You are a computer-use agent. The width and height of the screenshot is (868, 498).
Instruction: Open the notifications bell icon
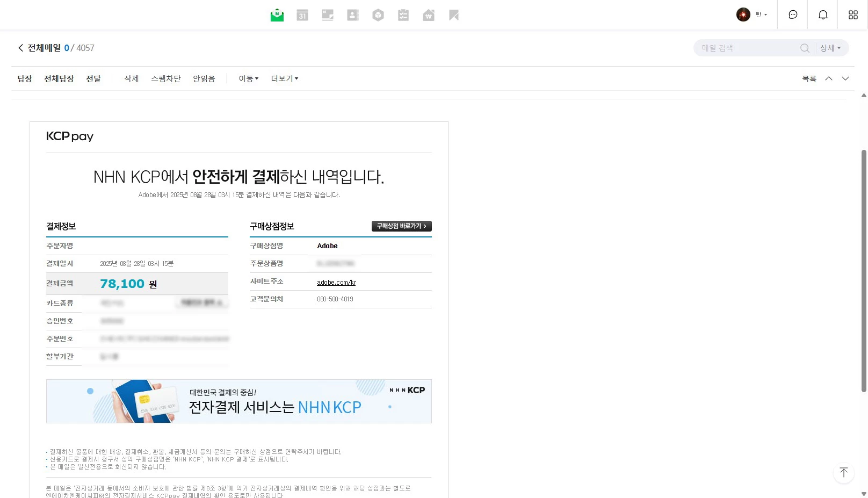[823, 15]
